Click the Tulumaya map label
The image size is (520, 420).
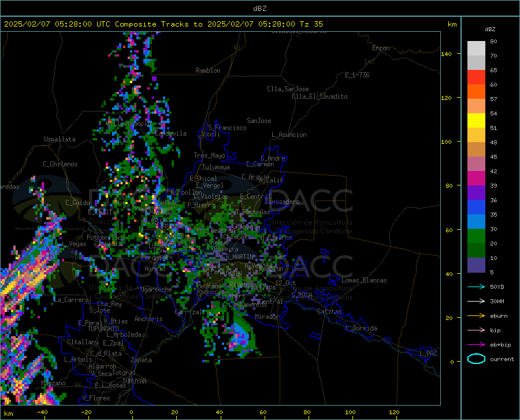[x=216, y=167]
